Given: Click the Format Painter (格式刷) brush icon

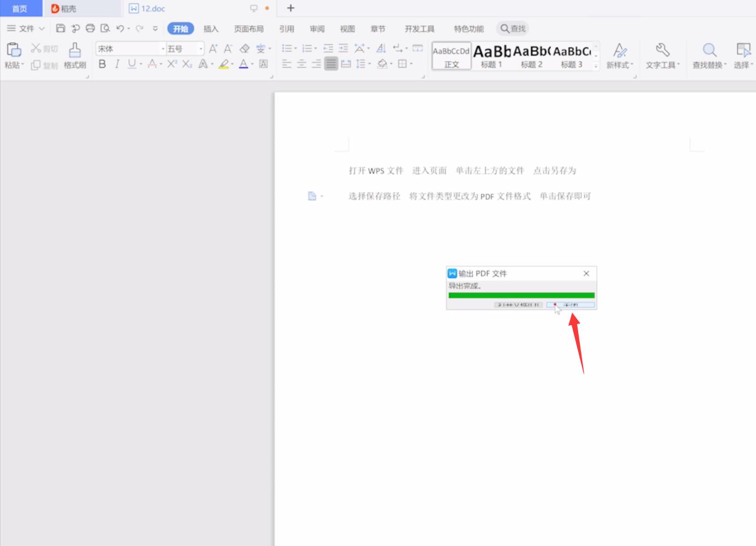Looking at the screenshot, I should click(x=75, y=50).
